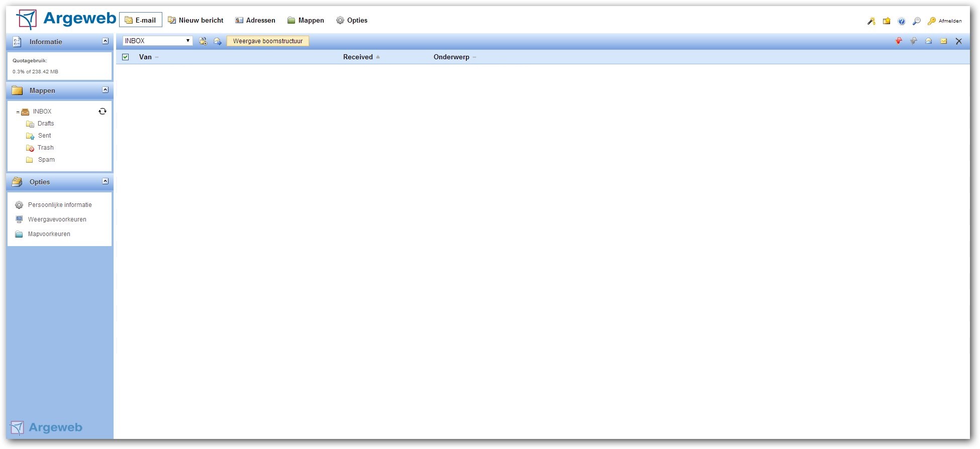Open Weergavevoorkeuren settings
Viewport: 980px width, 449px height.
tap(57, 219)
